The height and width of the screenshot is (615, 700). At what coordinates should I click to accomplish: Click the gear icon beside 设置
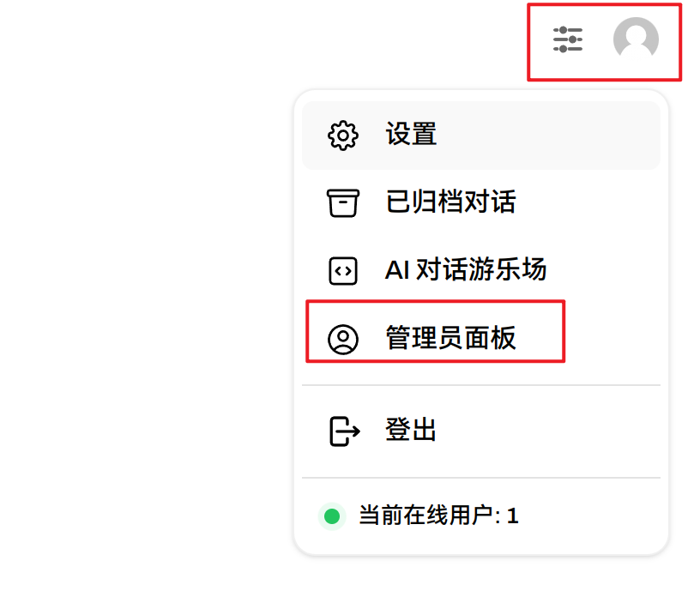tap(343, 136)
